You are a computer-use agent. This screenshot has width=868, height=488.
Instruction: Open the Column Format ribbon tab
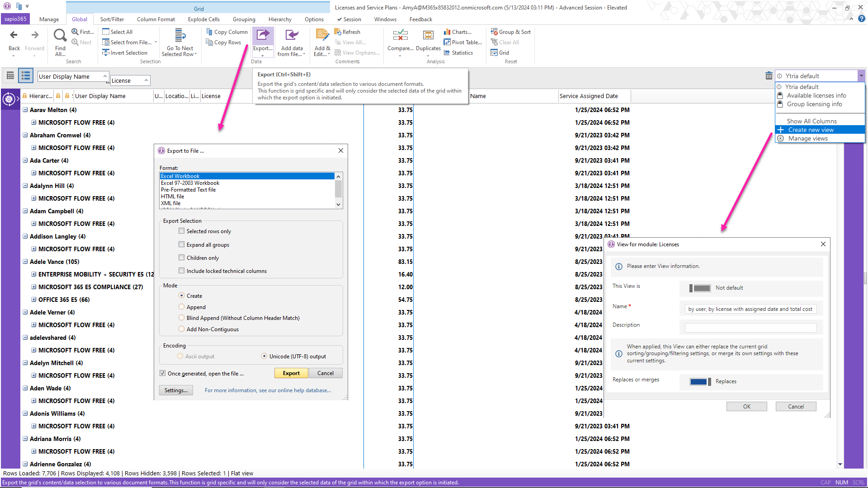(x=156, y=19)
